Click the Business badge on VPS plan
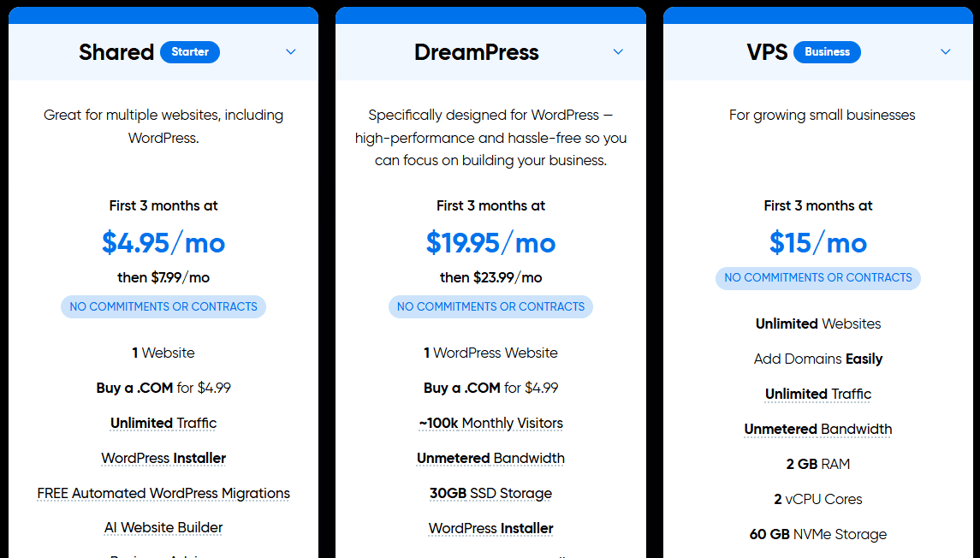The height and width of the screenshot is (558, 980). click(827, 51)
